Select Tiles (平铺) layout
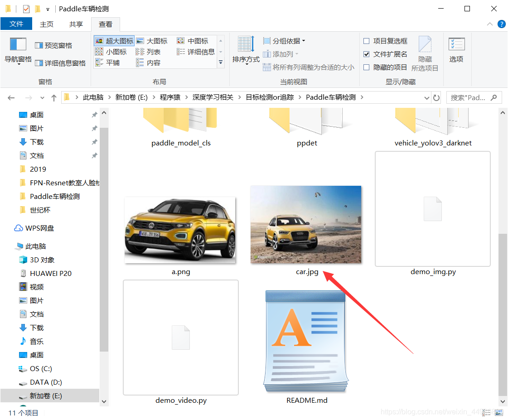The width and height of the screenshot is (508, 420). click(x=107, y=63)
